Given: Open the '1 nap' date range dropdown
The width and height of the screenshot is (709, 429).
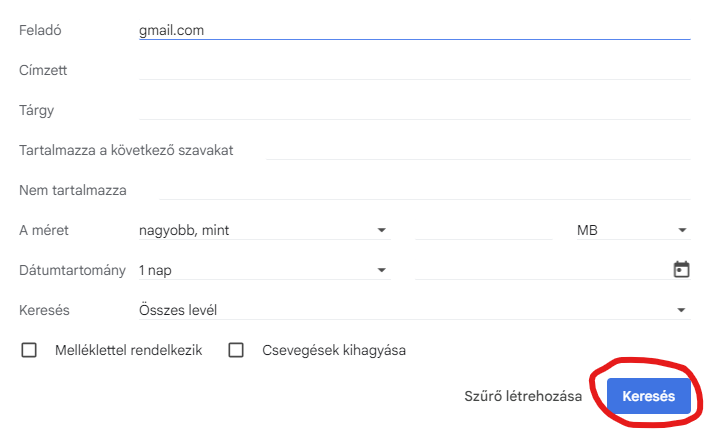Looking at the screenshot, I should pyautogui.click(x=262, y=270).
